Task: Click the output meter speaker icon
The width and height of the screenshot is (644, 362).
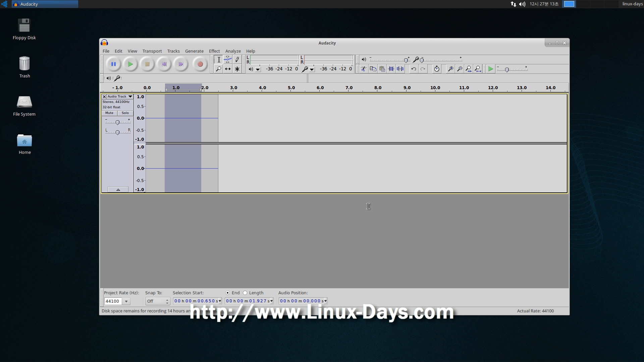Action: point(251,69)
